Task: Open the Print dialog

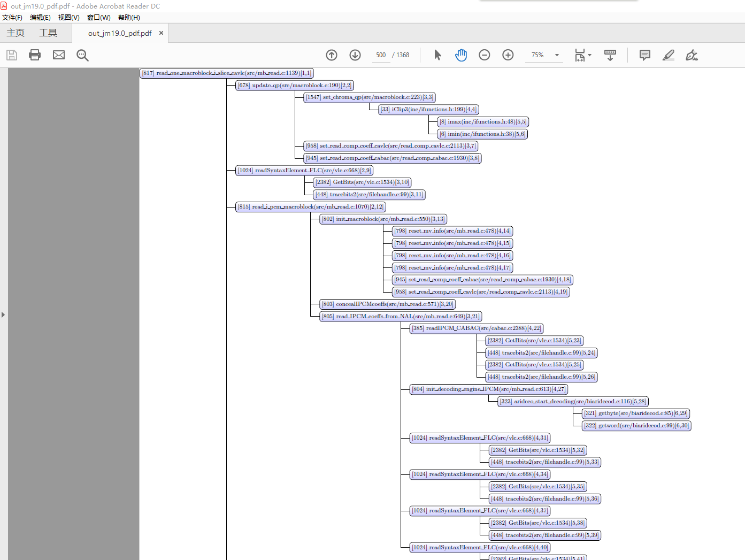Action: pos(34,55)
